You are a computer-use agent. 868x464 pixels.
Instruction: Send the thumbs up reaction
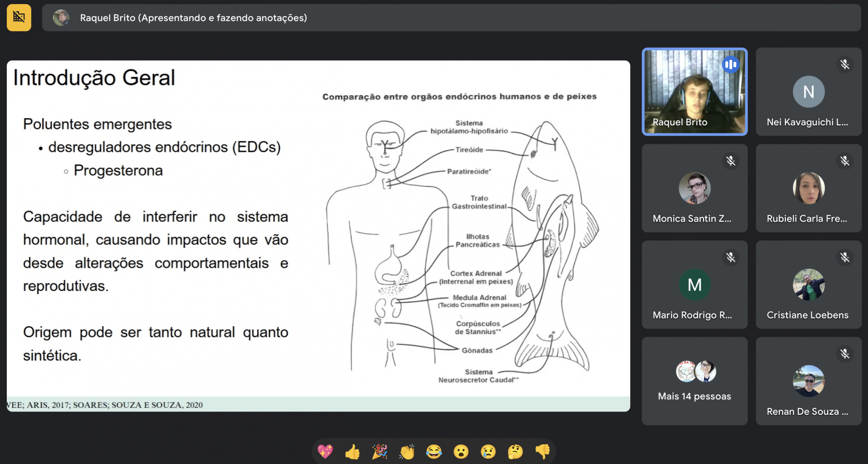tap(352, 451)
